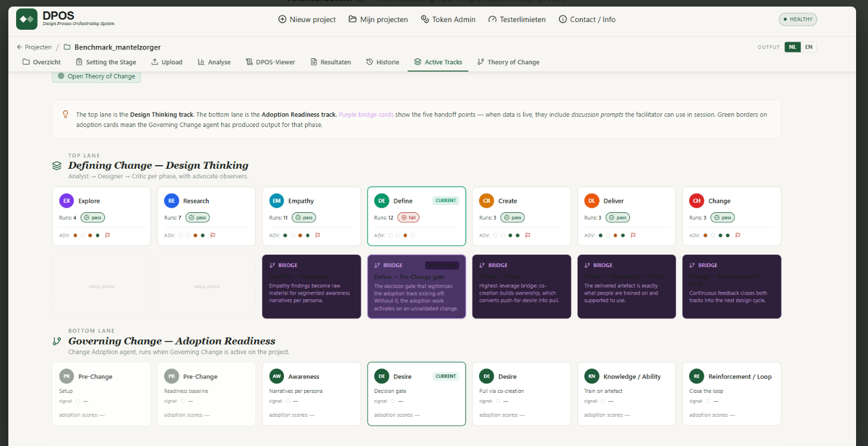Select the EX Explore phase icon

(67, 201)
